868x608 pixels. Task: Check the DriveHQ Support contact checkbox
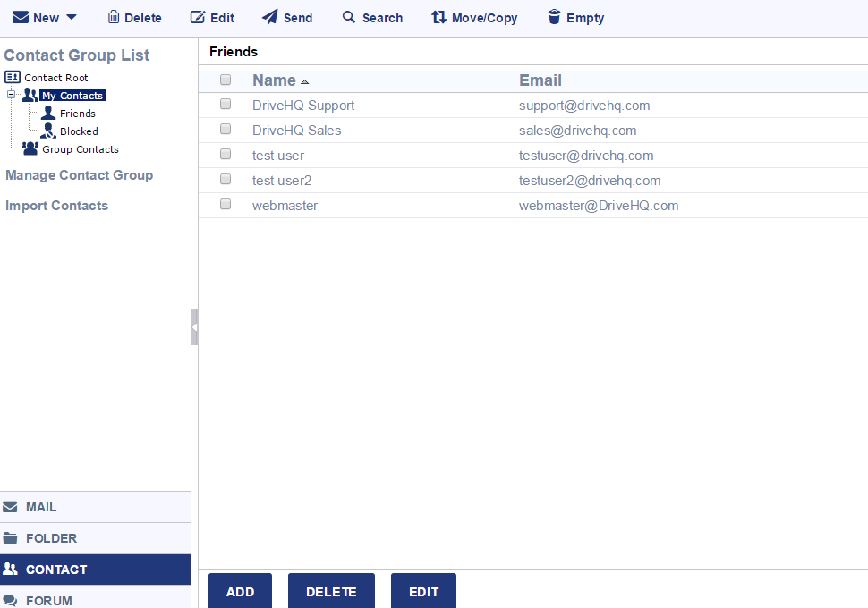coord(226,104)
